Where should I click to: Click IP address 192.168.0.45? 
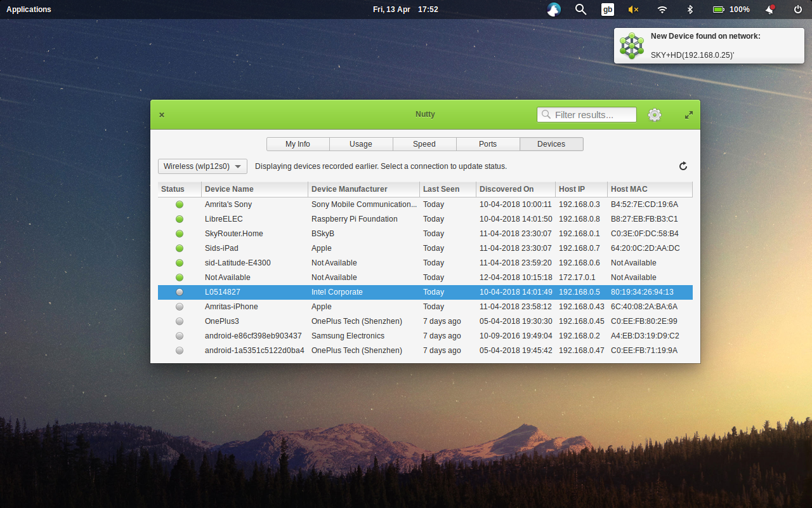coord(582,321)
